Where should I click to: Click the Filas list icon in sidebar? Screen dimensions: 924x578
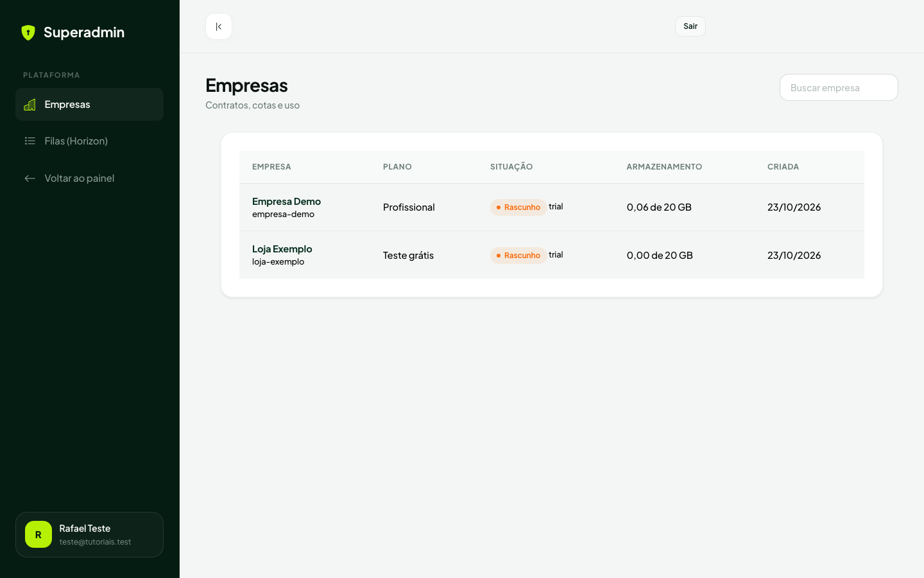tap(30, 141)
